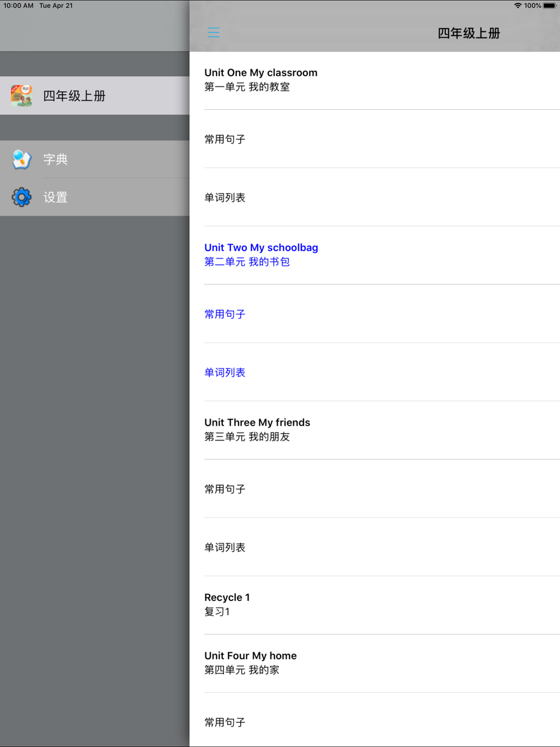Open 单词列表 under Unit Two
This screenshot has height=747, width=560.
click(x=375, y=372)
